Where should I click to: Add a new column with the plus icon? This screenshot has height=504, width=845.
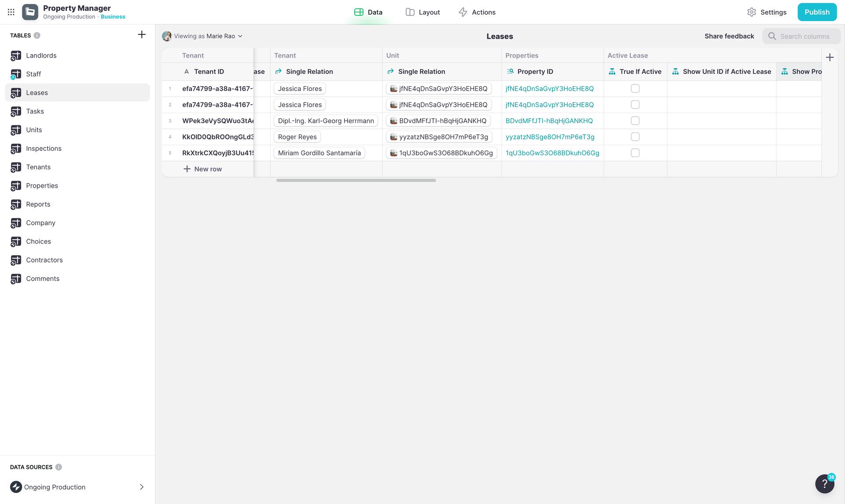[x=830, y=58]
